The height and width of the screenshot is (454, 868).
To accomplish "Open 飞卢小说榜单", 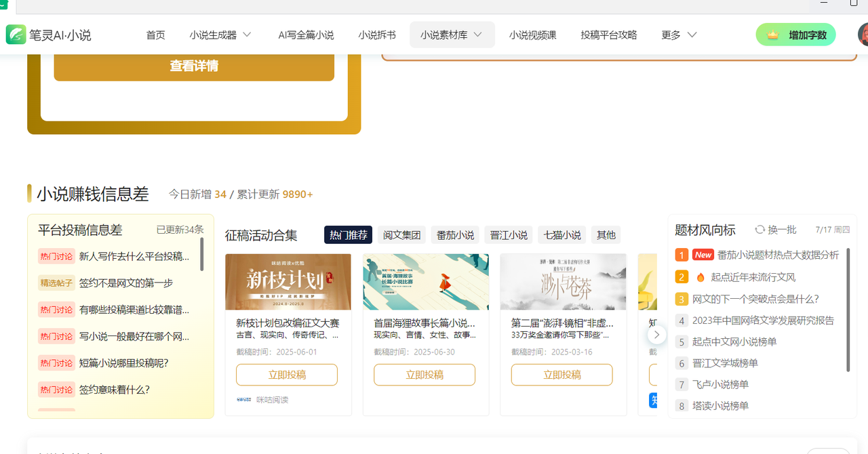I will (x=720, y=384).
